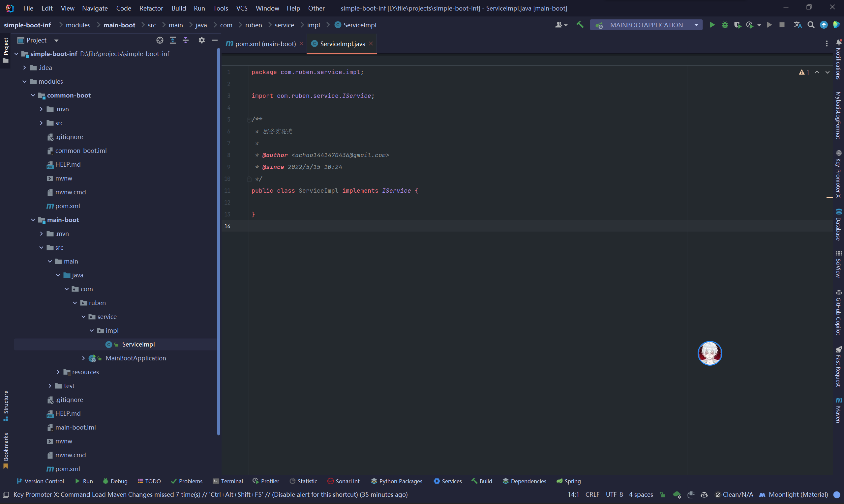Open MAINBOOTAPPLICATION run configuration dropdown

(x=647, y=25)
